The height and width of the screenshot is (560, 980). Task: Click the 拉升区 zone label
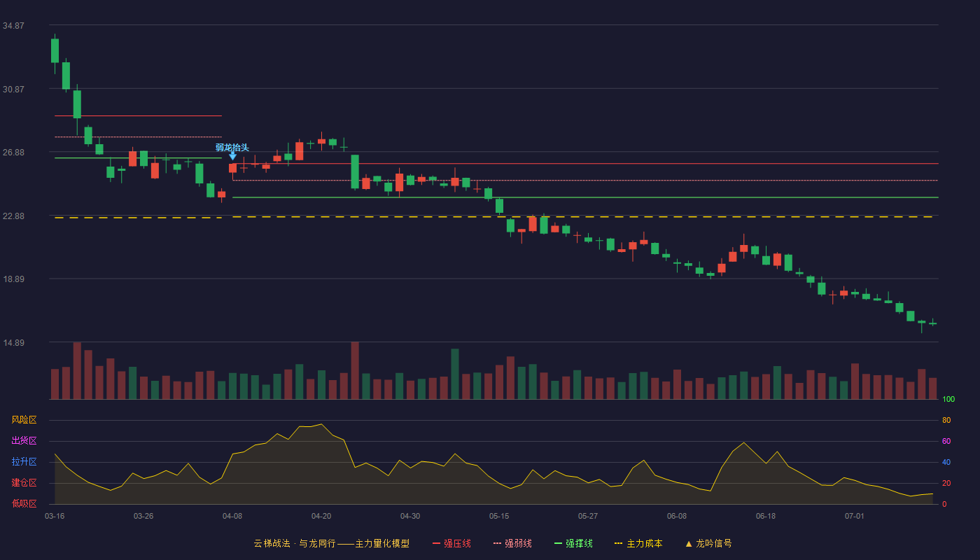click(x=24, y=462)
